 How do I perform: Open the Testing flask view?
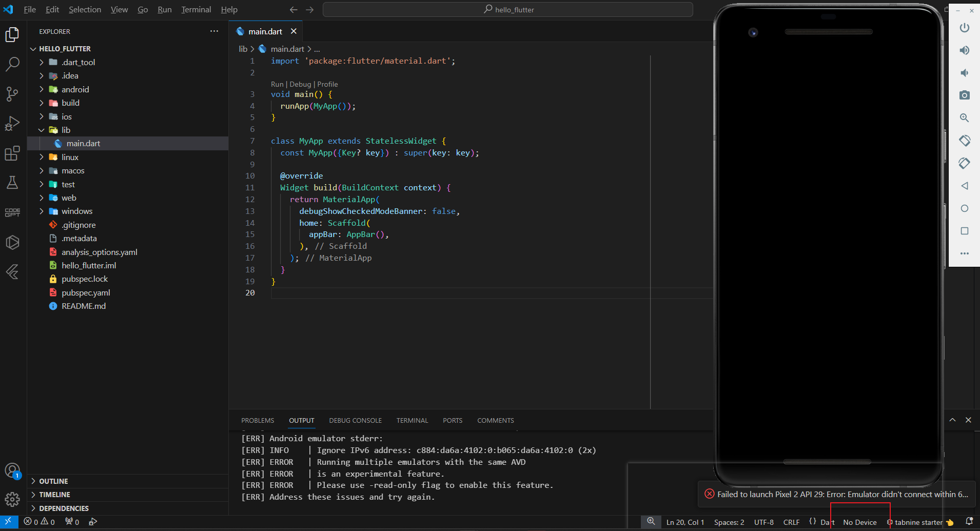coord(12,183)
